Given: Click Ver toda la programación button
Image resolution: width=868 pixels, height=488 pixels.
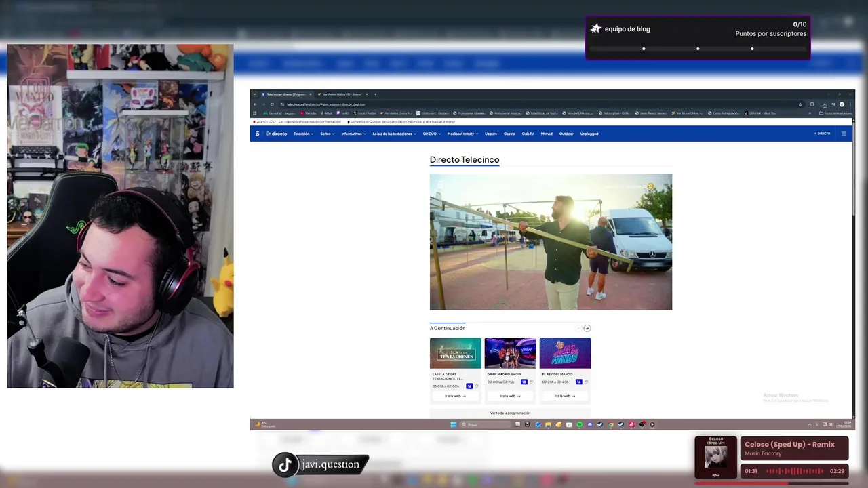Looking at the screenshot, I should 510,413.
